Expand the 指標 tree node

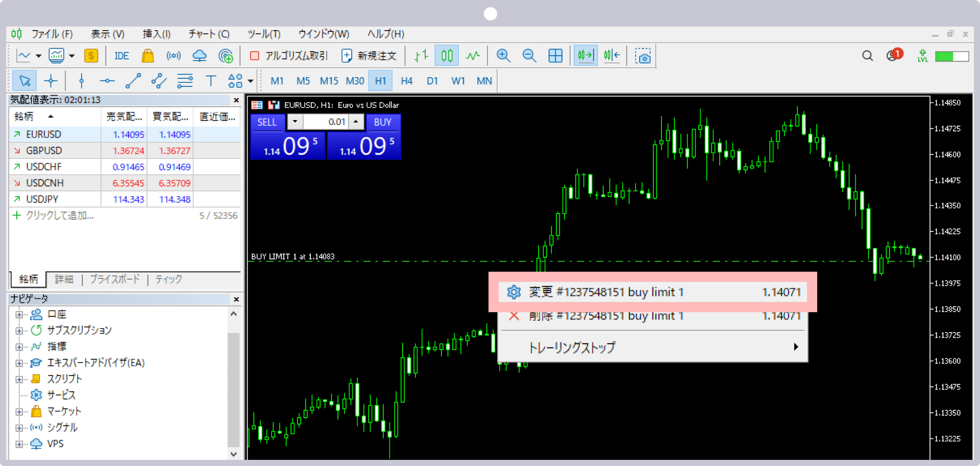(19, 347)
